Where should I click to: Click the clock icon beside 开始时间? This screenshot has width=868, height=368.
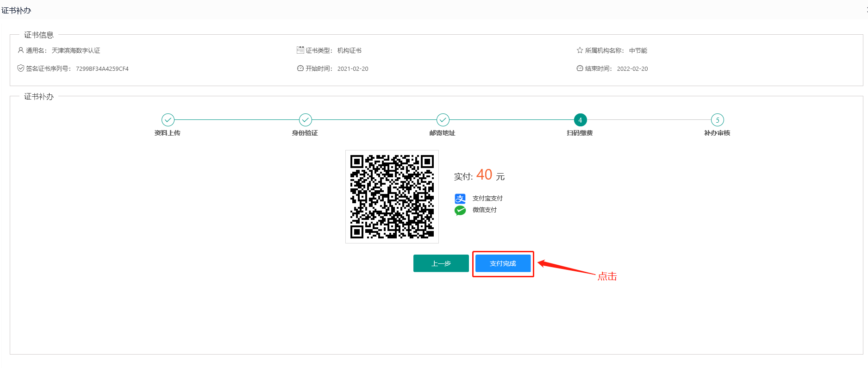(x=300, y=68)
